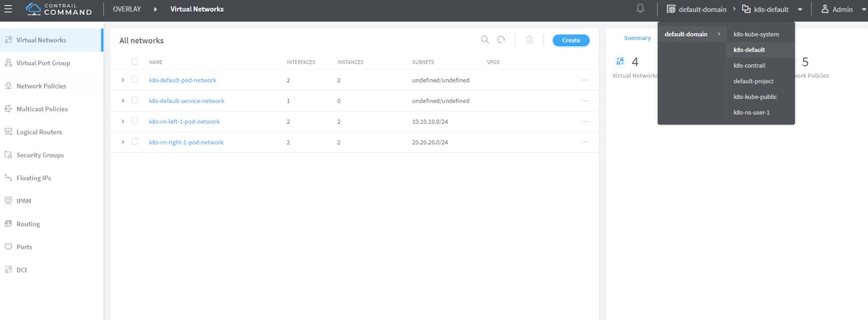
Task: Sort by NAME column header
Action: pos(155,62)
